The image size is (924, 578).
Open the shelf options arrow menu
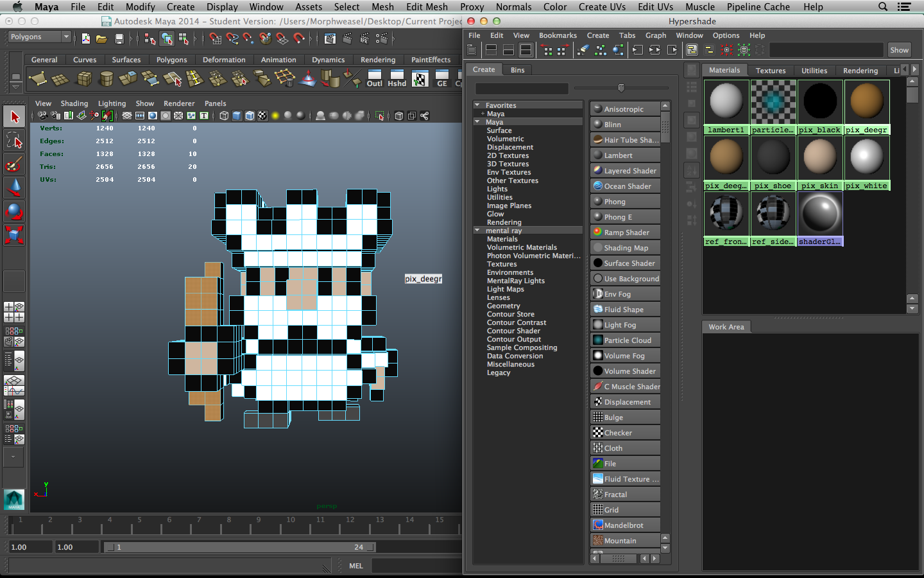click(16, 87)
